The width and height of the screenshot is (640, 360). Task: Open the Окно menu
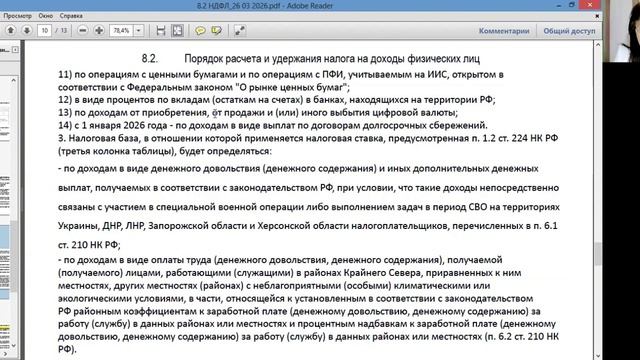click(46, 16)
